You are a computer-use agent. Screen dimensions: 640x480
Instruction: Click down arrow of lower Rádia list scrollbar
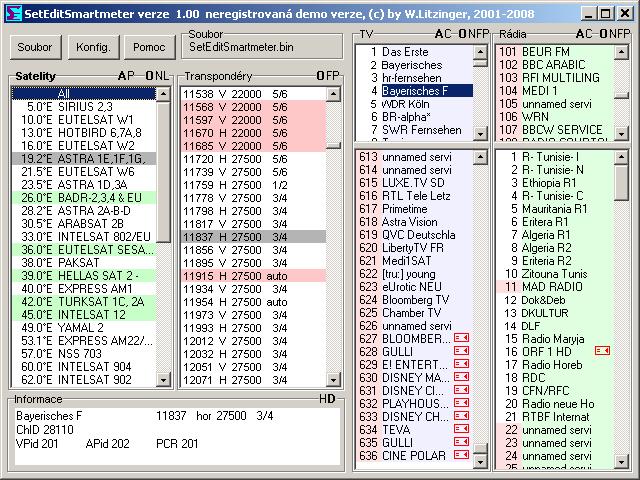coord(621,461)
